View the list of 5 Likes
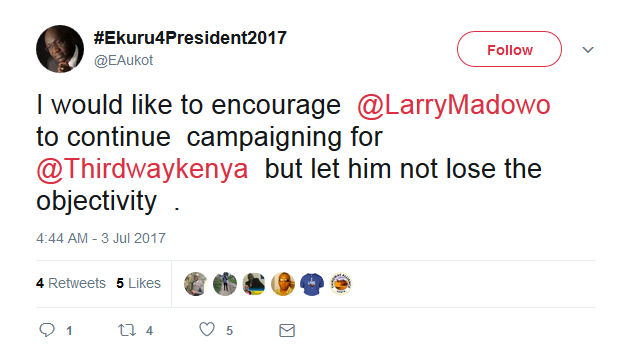This screenshot has height=360, width=632. point(139,283)
